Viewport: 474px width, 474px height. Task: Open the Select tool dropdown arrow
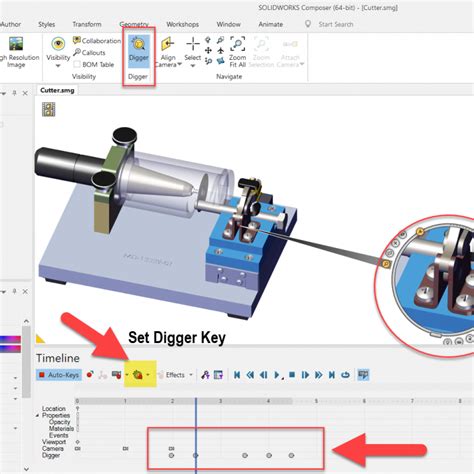pyautogui.click(x=193, y=66)
